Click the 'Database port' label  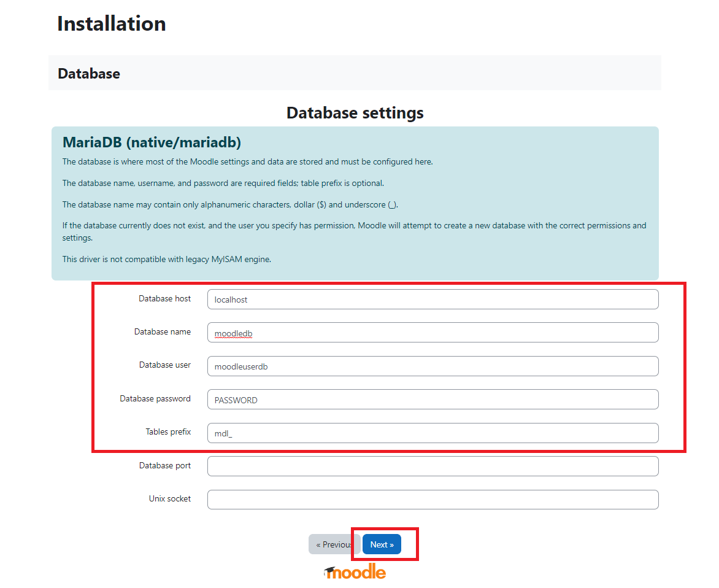pyautogui.click(x=164, y=465)
